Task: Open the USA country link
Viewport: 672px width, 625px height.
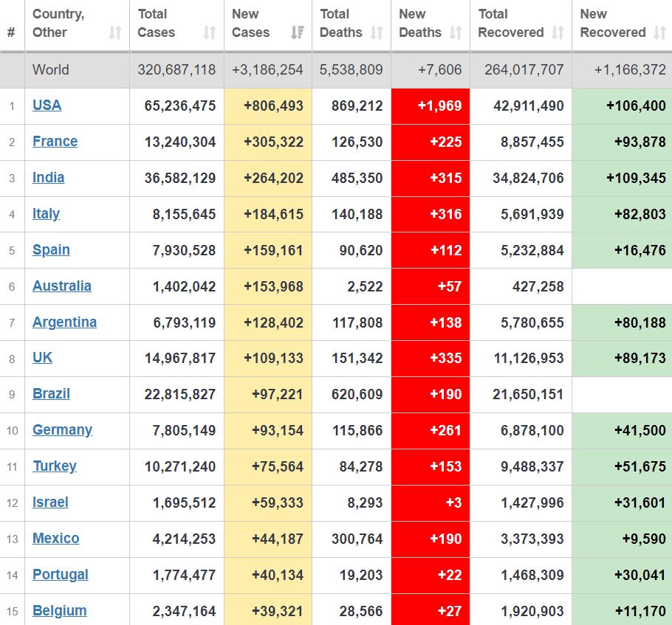Action: click(x=47, y=106)
